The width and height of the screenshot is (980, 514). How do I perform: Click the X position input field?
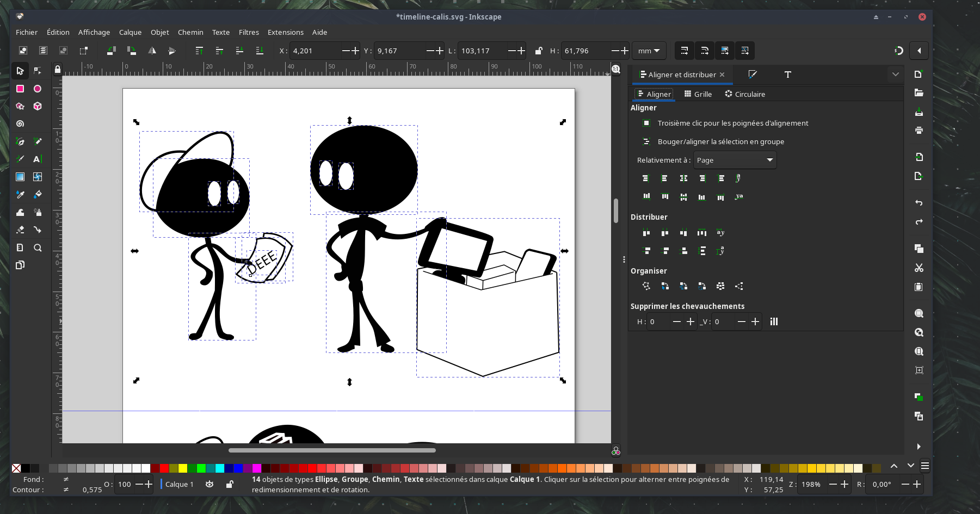point(316,51)
